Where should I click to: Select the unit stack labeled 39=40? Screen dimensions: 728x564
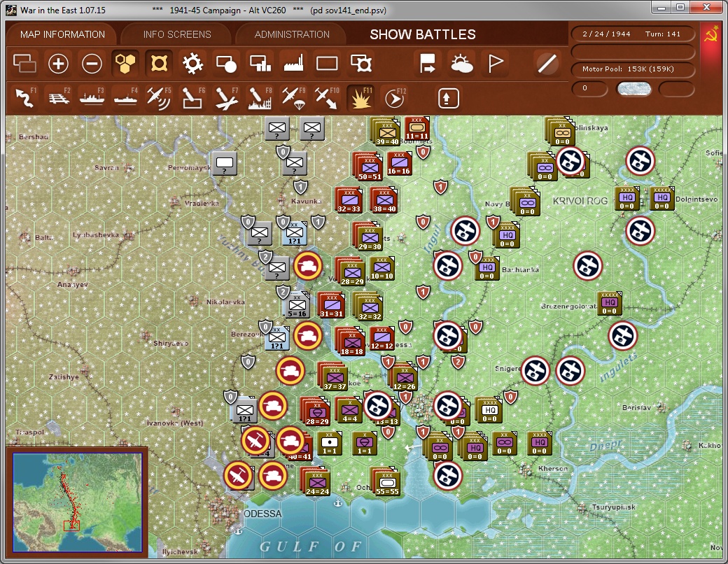(386, 132)
